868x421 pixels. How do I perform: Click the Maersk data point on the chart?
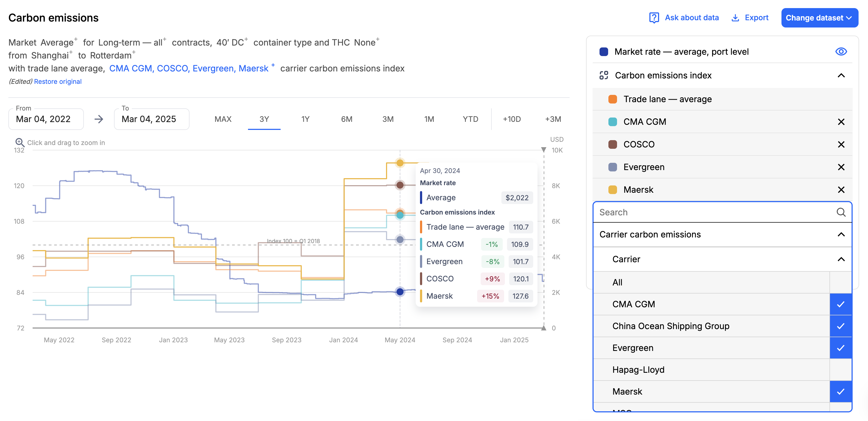click(x=400, y=163)
